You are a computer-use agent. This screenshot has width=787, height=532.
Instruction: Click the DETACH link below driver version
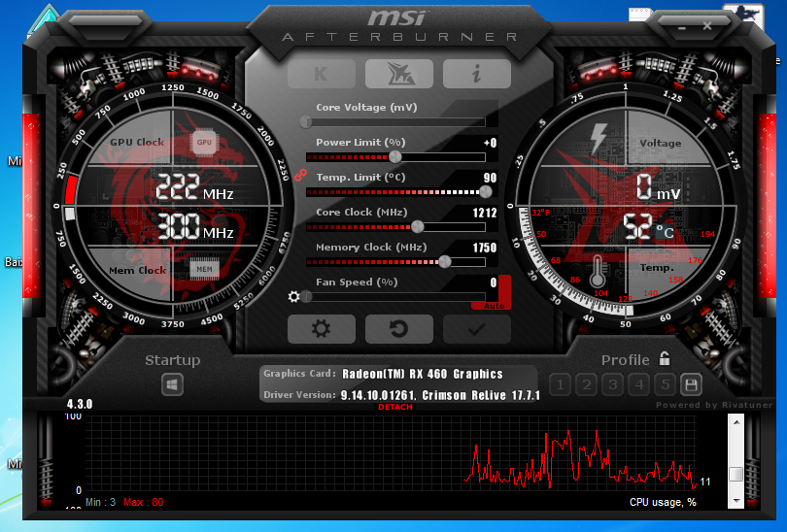point(395,407)
